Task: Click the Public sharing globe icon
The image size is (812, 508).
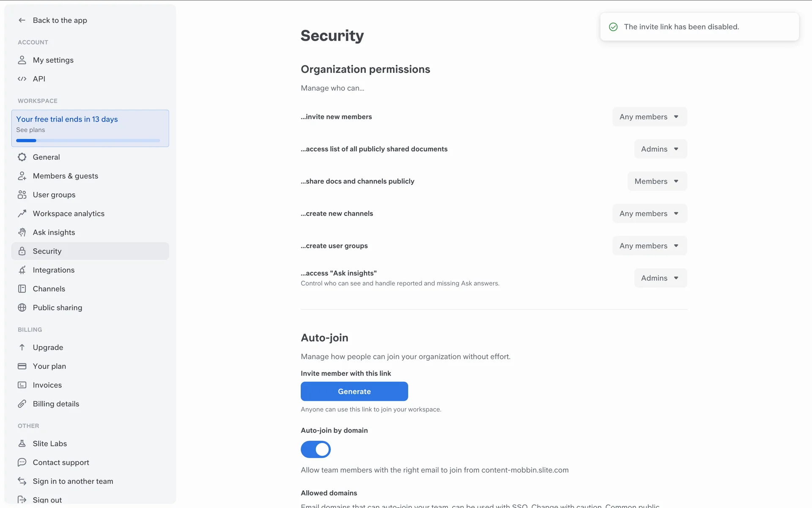Action: coord(22,308)
